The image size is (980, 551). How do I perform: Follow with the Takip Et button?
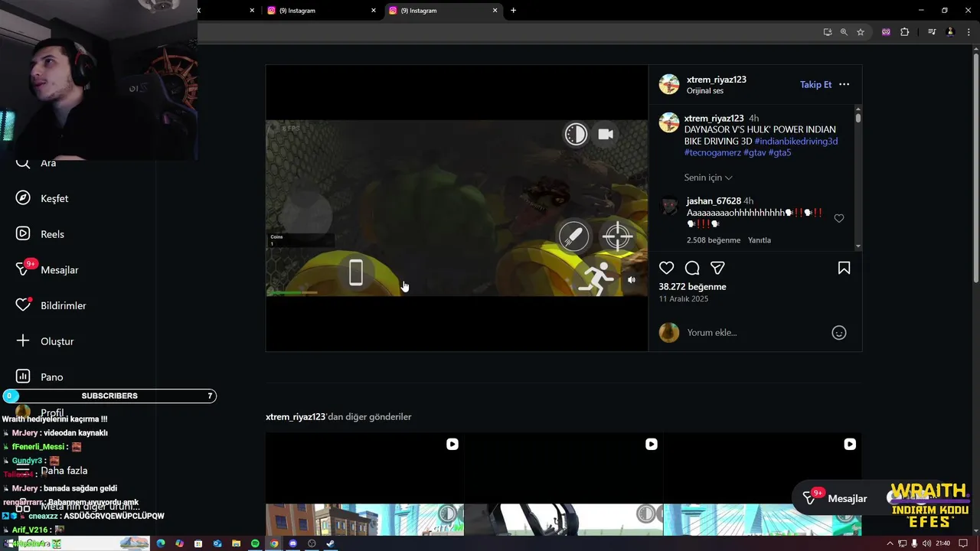pos(815,84)
